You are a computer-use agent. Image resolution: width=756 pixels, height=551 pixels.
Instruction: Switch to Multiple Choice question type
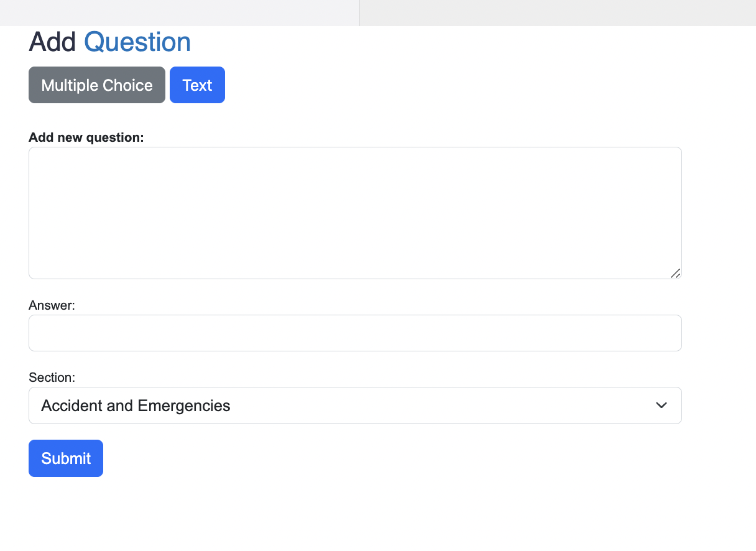click(x=97, y=85)
